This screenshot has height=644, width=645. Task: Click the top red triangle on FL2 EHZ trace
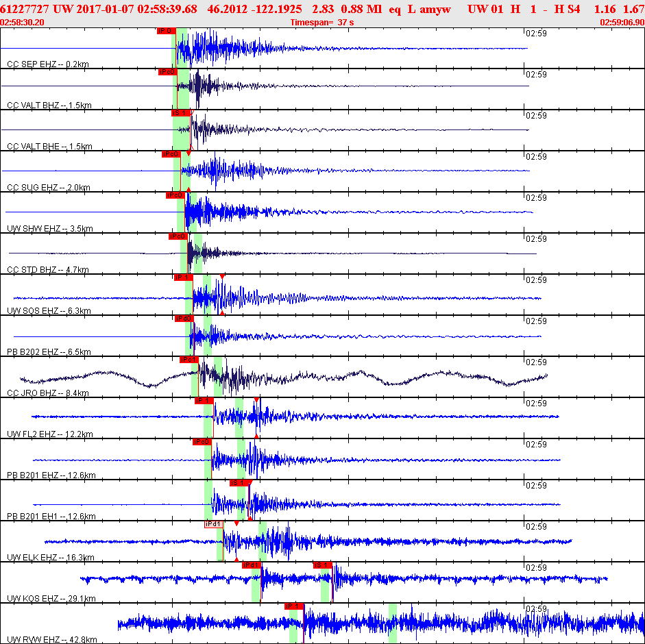pos(256,399)
